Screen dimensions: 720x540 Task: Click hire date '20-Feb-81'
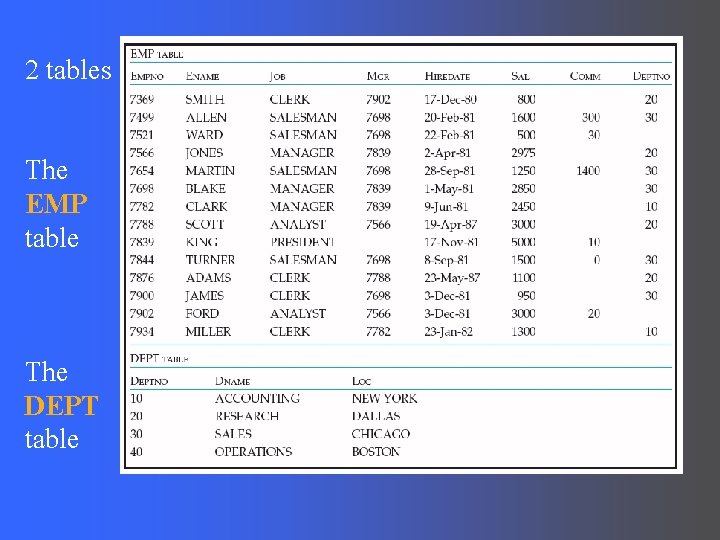coord(449,118)
